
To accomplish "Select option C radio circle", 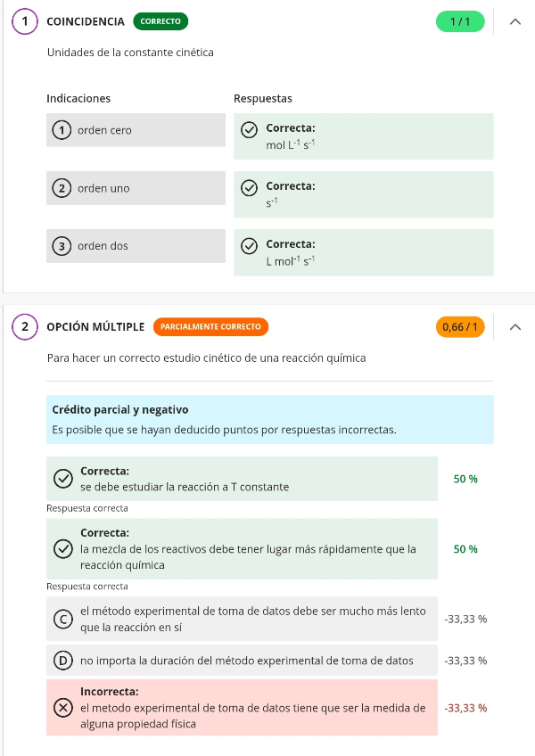I will (63, 619).
